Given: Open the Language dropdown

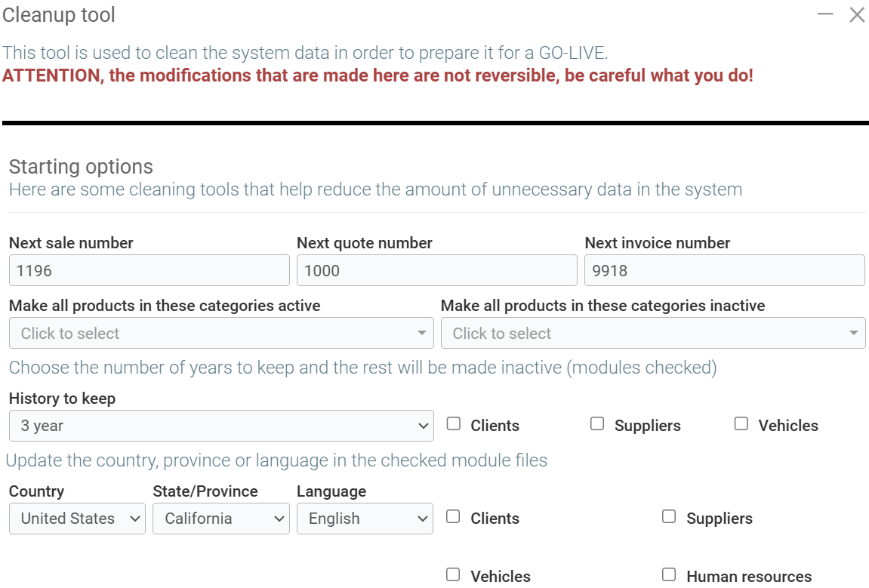Looking at the screenshot, I should tap(365, 519).
